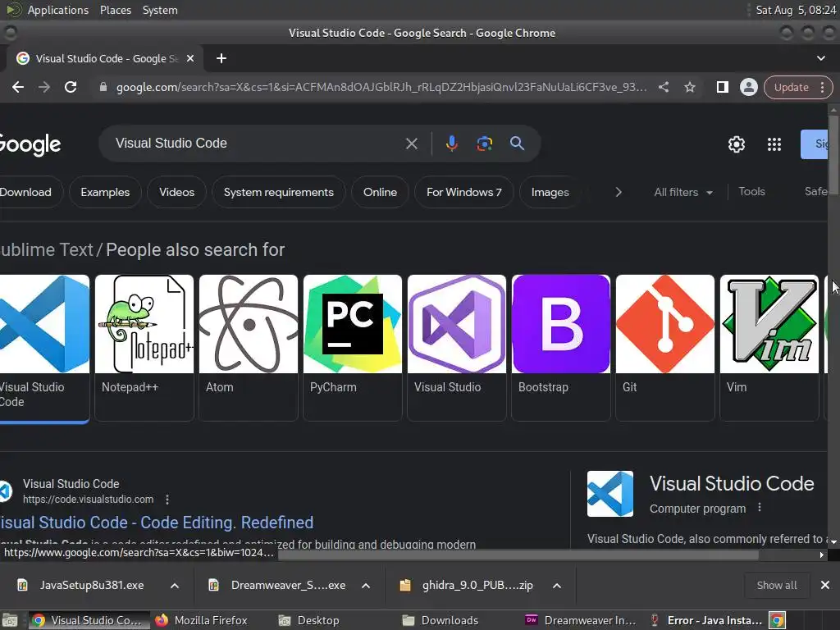
Task: Open the Tools search options
Action: tap(751, 192)
